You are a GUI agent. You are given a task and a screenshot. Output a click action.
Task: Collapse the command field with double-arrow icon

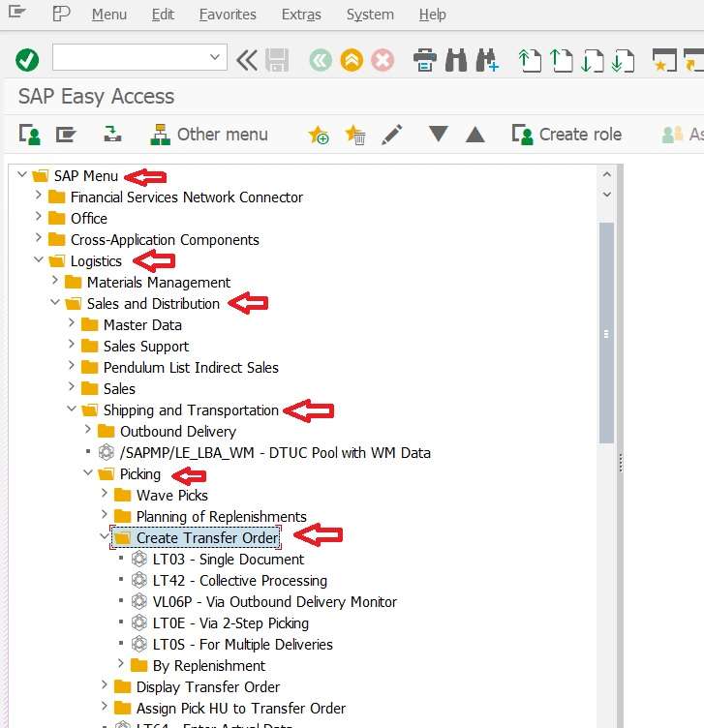point(247,60)
